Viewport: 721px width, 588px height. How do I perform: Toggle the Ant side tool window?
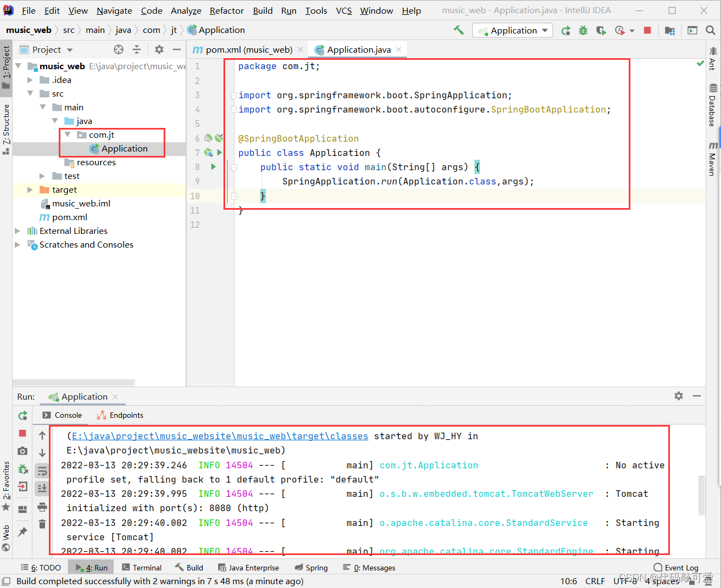[713, 58]
